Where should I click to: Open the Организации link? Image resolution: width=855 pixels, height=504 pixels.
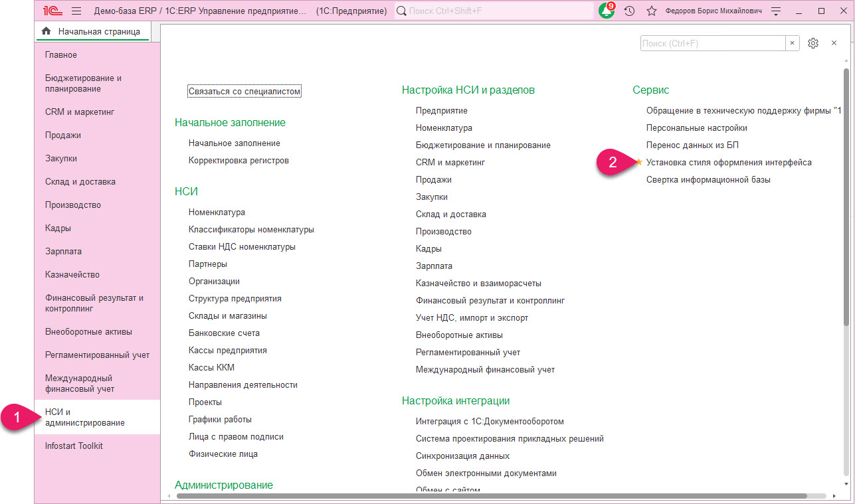click(x=214, y=282)
